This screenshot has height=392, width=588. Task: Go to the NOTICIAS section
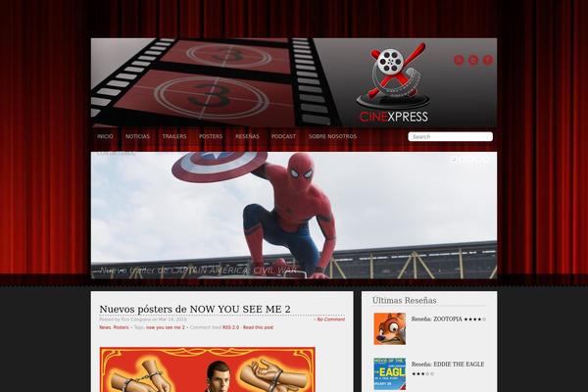[x=137, y=136]
